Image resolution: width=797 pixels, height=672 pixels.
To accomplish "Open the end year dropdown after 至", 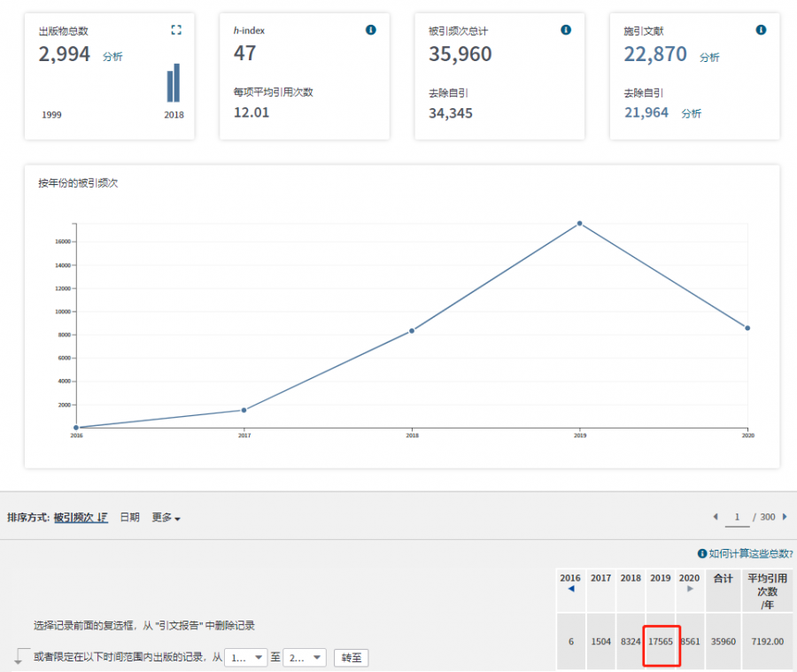I will point(306,658).
